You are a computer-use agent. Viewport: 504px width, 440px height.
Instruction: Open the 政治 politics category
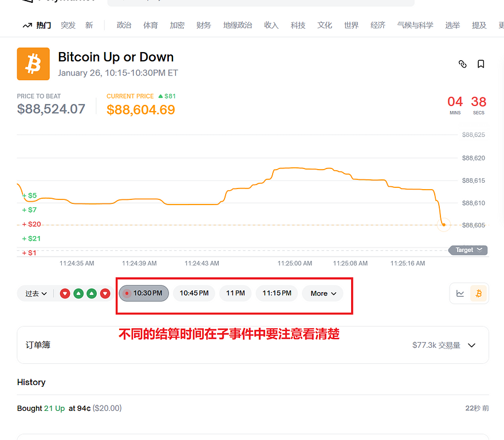click(124, 25)
